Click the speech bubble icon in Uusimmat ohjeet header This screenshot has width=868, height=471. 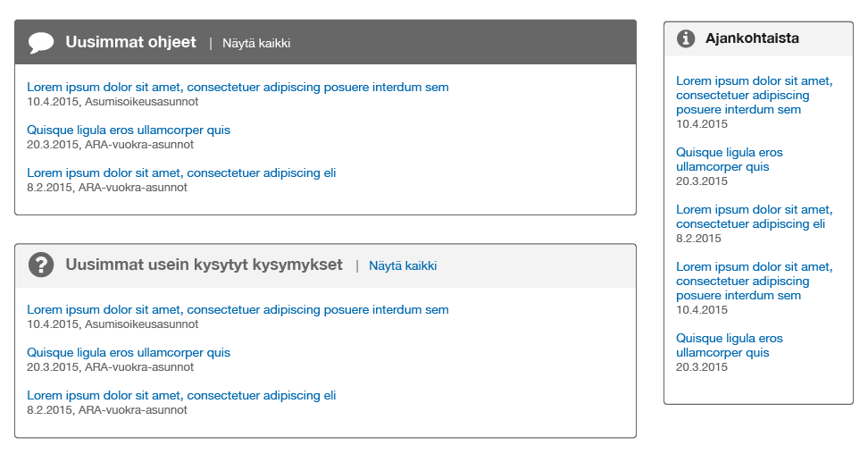(41, 43)
